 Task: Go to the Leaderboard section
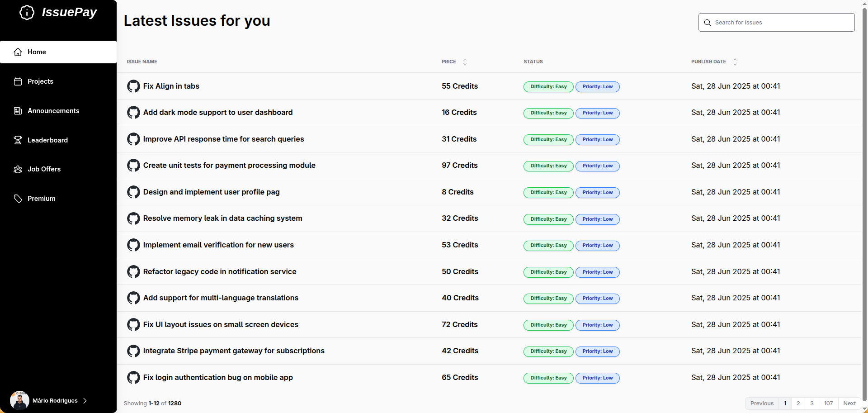(x=47, y=140)
